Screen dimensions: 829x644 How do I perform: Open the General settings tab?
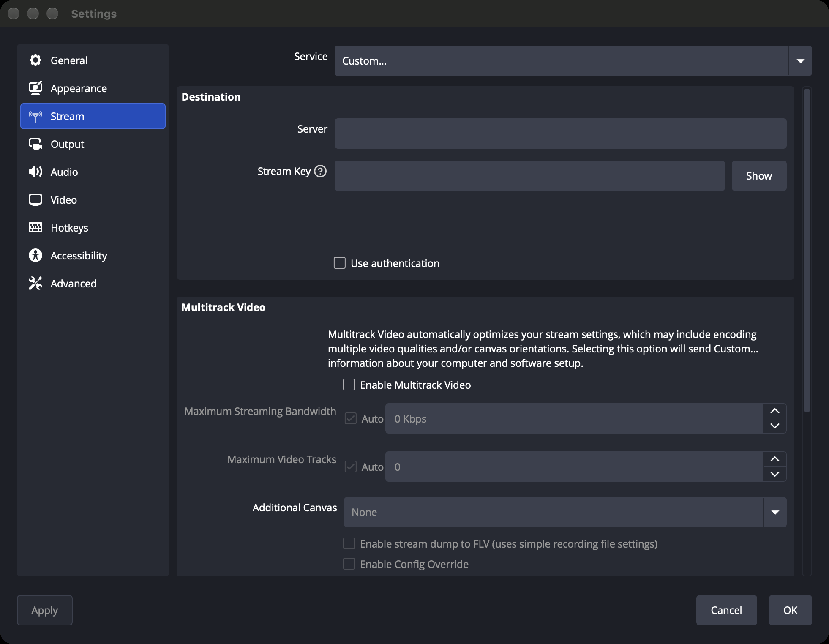click(93, 60)
